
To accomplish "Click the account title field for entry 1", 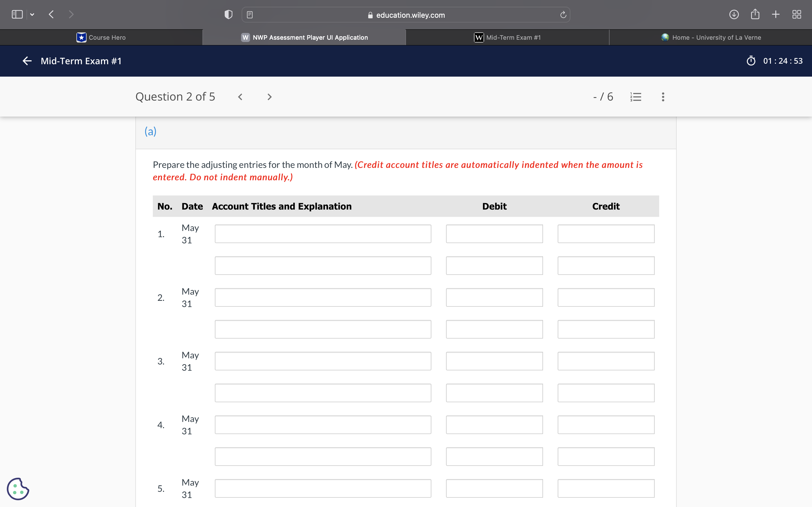I will click(323, 234).
